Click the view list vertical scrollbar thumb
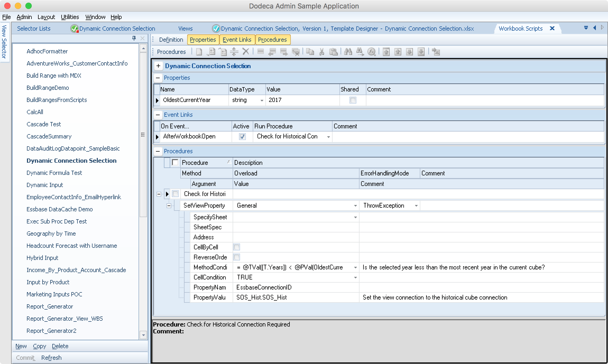 click(143, 135)
